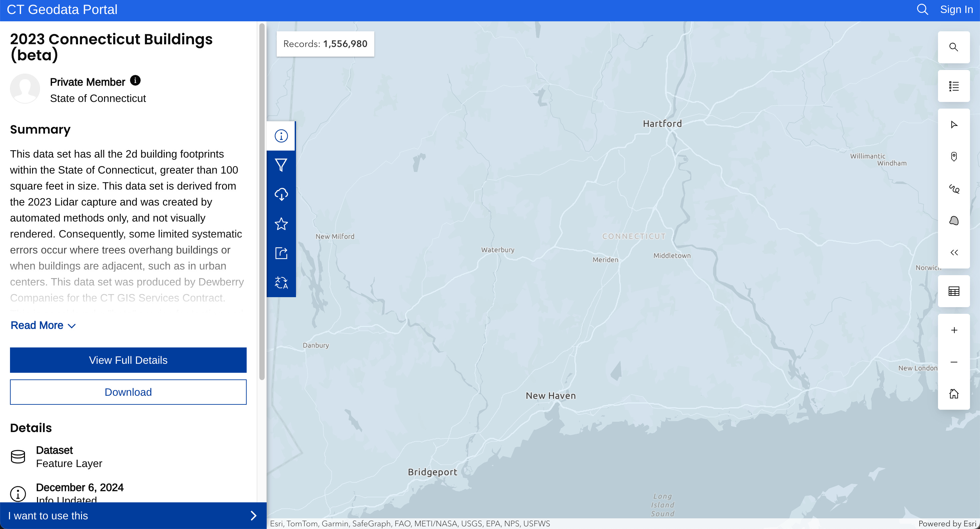Select the freehand line draw tool
This screenshot has height=529, width=980.
(x=953, y=189)
